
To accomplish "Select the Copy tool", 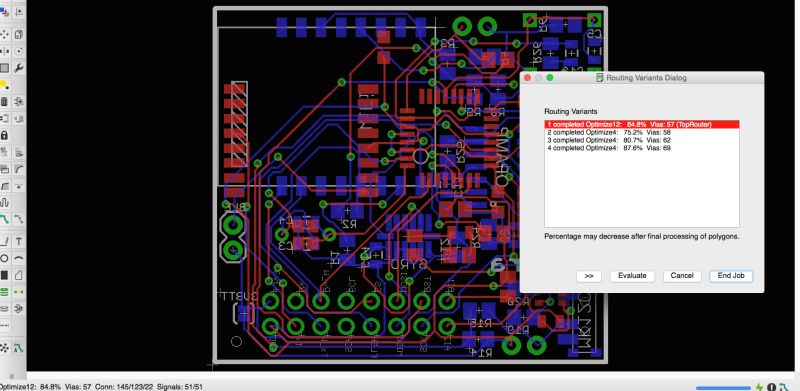I will (19, 34).
